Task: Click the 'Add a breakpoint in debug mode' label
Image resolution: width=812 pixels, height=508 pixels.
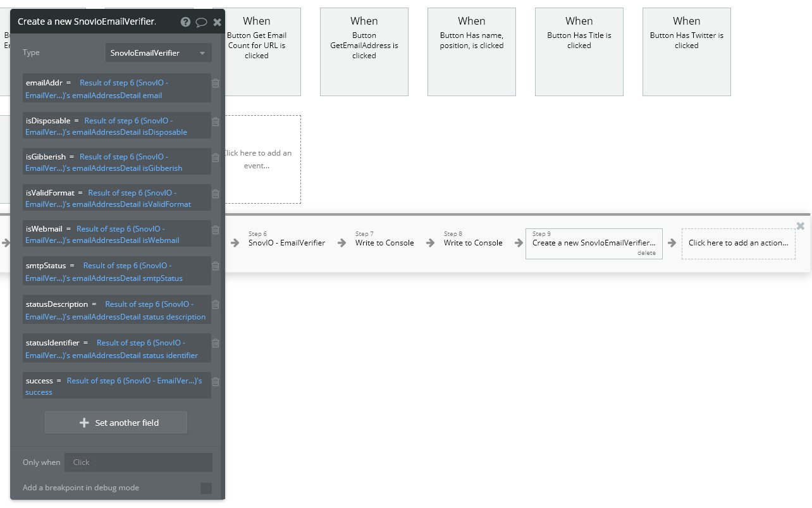Action: coord(81,488)
